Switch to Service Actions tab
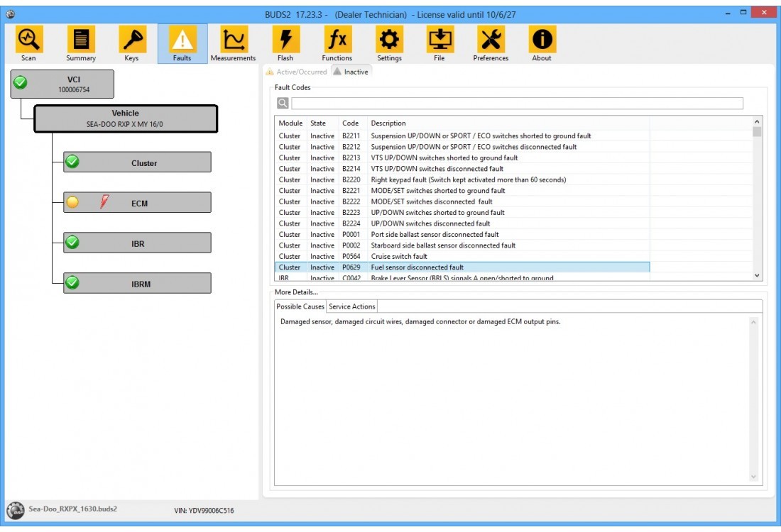 (x=351, y=306)
